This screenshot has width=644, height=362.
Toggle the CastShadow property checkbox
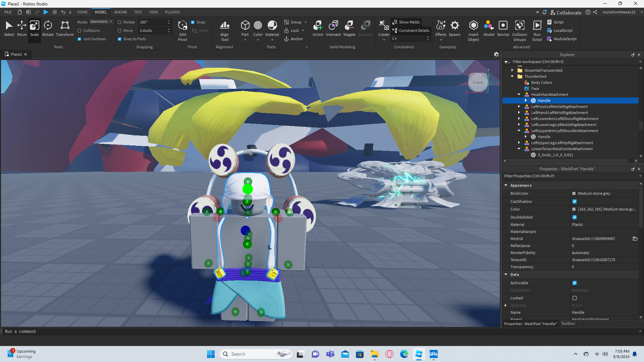click(575, 201)
